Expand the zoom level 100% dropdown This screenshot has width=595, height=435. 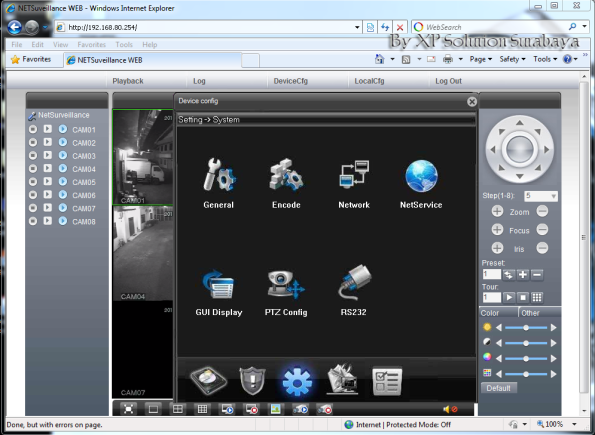click(574, 424)
